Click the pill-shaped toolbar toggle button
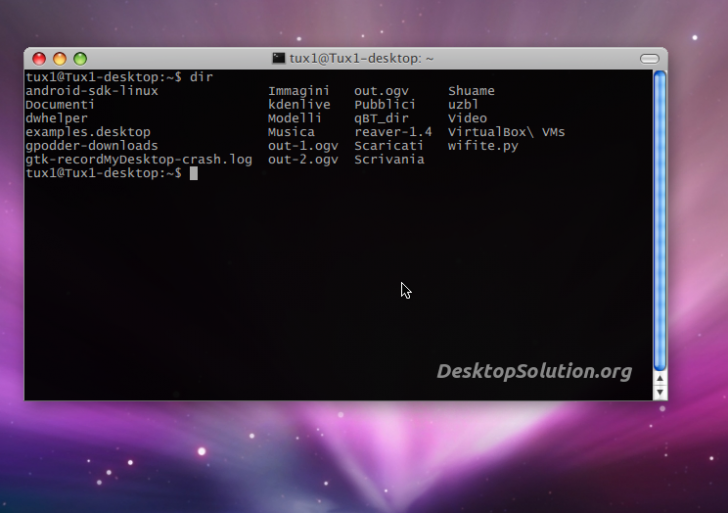This screenshot has height=513, width=728. [649, 58]
